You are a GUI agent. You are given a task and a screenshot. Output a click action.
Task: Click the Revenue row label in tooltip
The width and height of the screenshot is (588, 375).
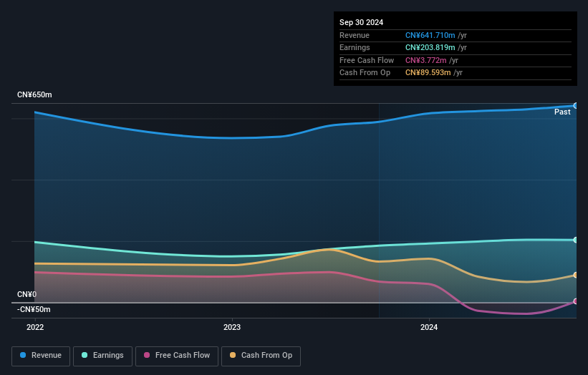click(x=355, y=35)
